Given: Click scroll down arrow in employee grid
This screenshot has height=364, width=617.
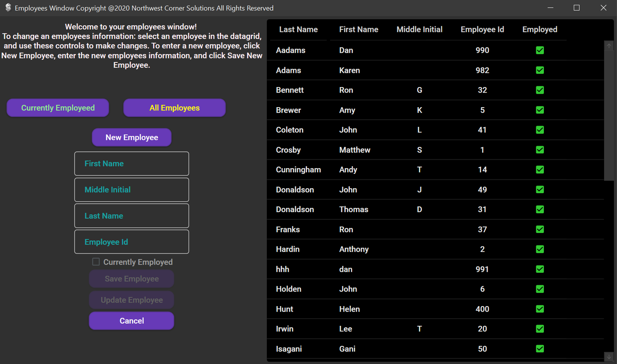Looking at the screenshot, I should pyautogui.click(x=609, y=357).
